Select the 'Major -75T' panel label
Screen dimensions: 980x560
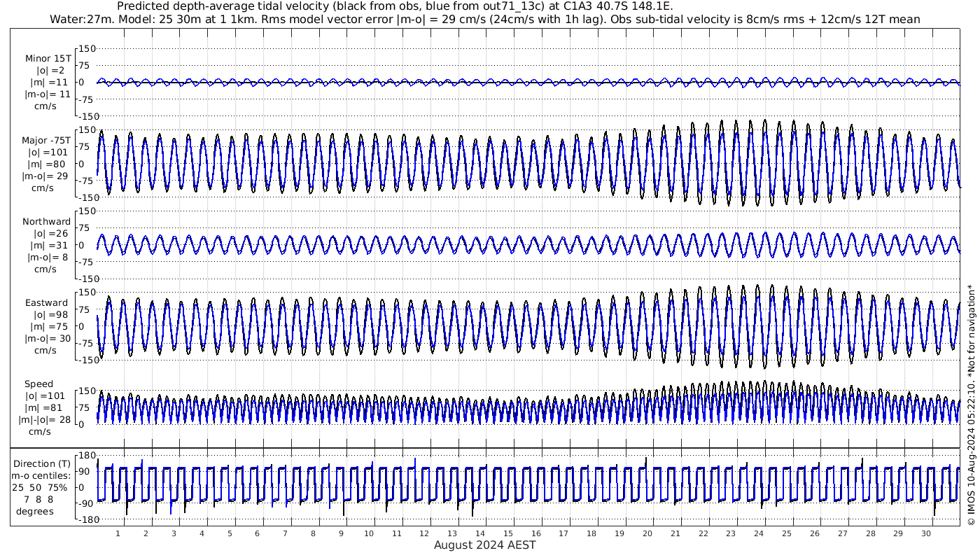(47, 140)
